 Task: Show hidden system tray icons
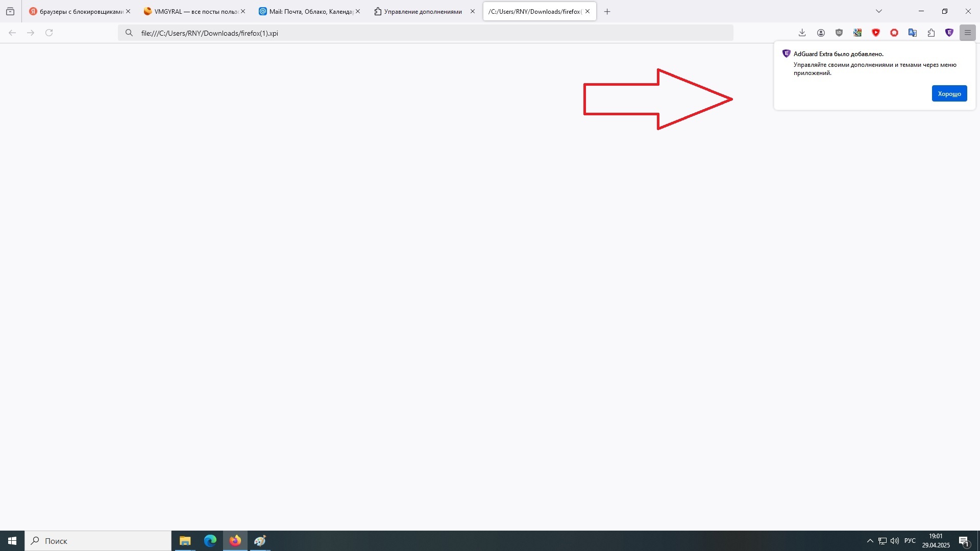coord(870,541)
